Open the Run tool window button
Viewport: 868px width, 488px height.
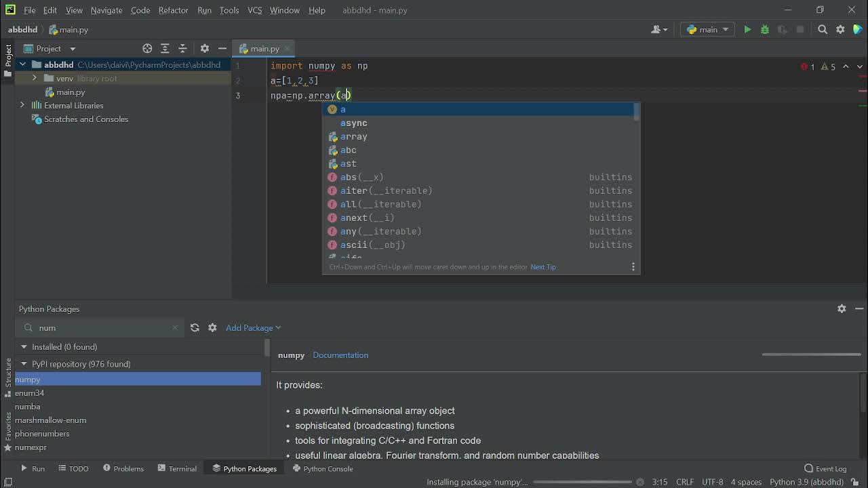point(33,468)
